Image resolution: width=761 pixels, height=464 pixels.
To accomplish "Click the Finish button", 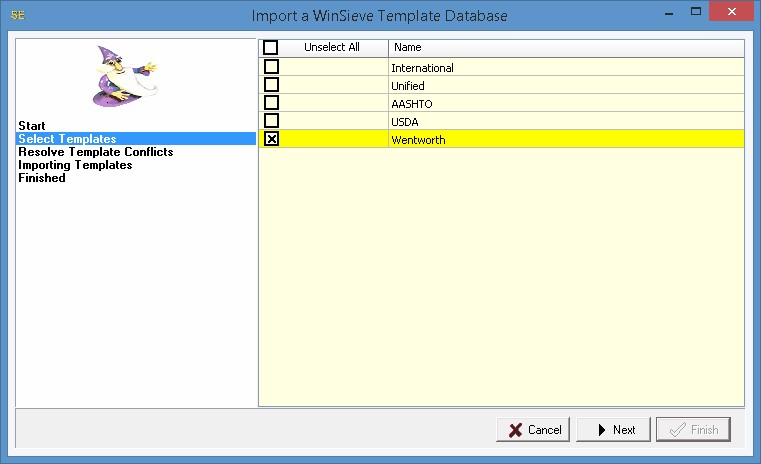I will click(693, 430).
